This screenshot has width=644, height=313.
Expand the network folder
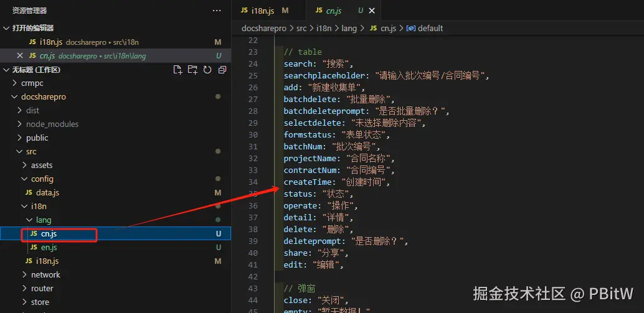pos(25,275)
